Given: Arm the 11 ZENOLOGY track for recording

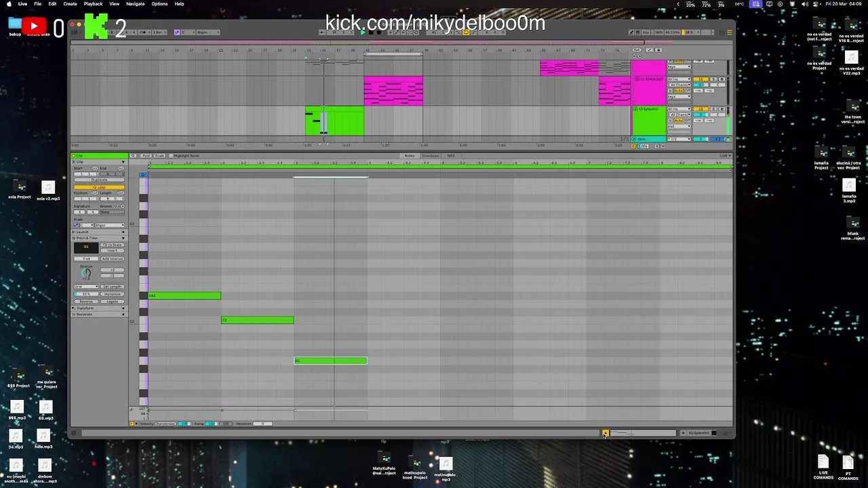Looking at the screenshot, I should pyautogui.click(x=722, y=79).
